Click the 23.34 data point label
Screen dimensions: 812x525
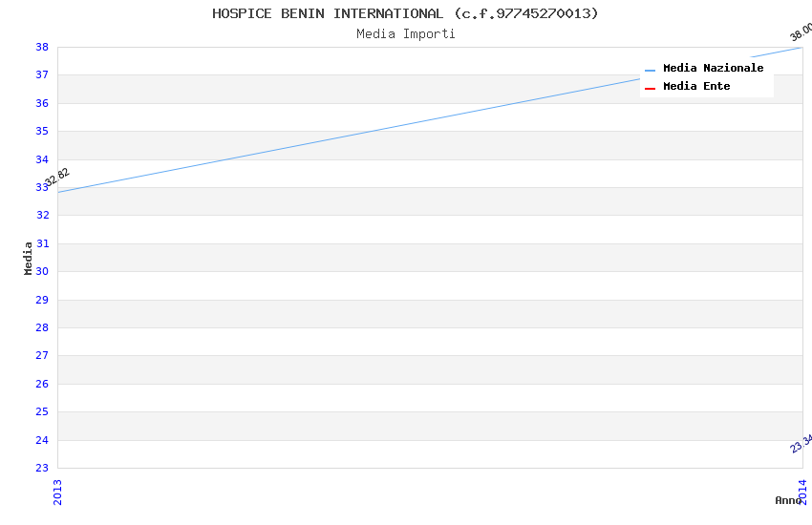coord(801,443)
